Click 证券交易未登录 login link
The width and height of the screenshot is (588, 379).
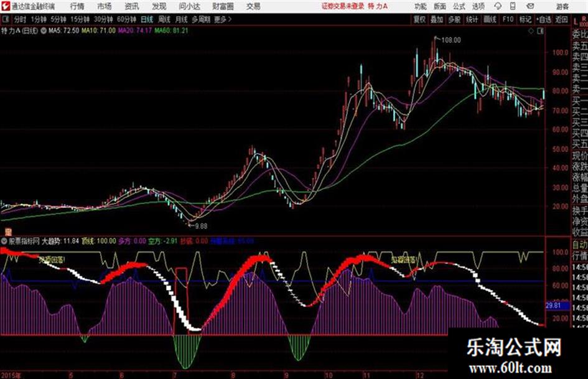tap(343, 6)
